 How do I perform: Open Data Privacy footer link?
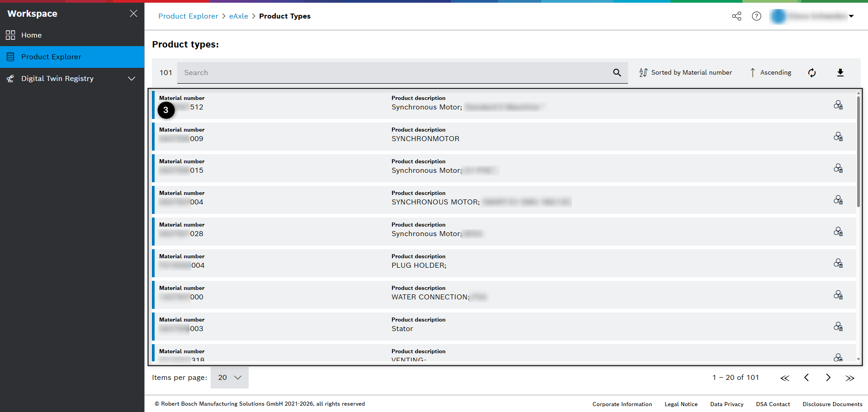pyautogui.click(x=726, y=404)
